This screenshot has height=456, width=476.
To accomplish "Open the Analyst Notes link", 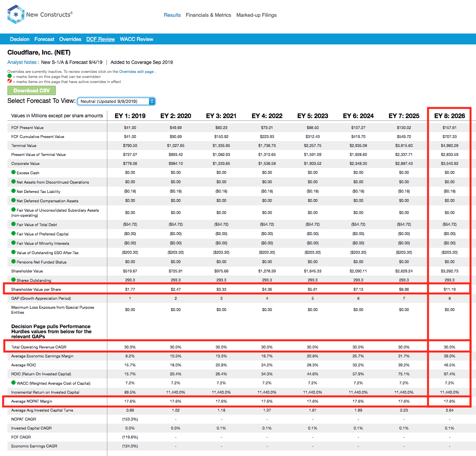I will click(22, 62).
